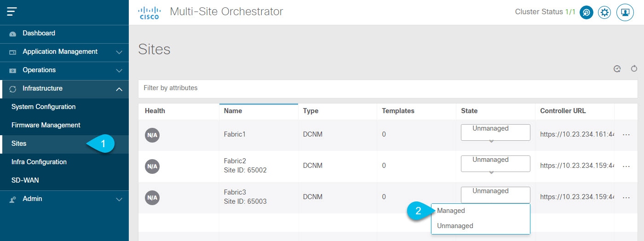The height and width of the screenshot is (241, 644).
Task: Open the actions menu for Fabric1
Action: click(626, 135)
